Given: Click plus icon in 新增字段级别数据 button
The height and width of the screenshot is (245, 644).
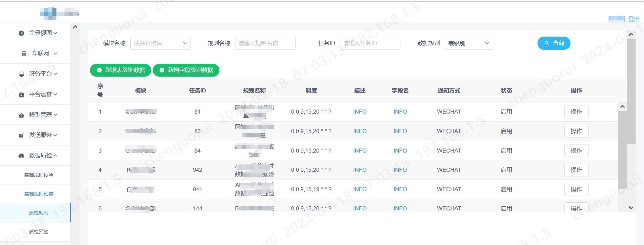Looking at the screenshot, I should pyautogui.click(x=162, y=70).
